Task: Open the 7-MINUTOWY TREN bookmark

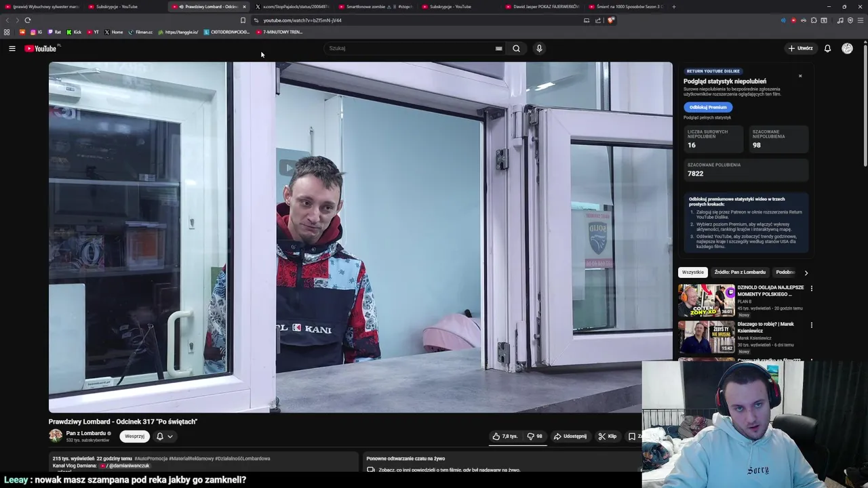Action: click(x=279, y=32)
